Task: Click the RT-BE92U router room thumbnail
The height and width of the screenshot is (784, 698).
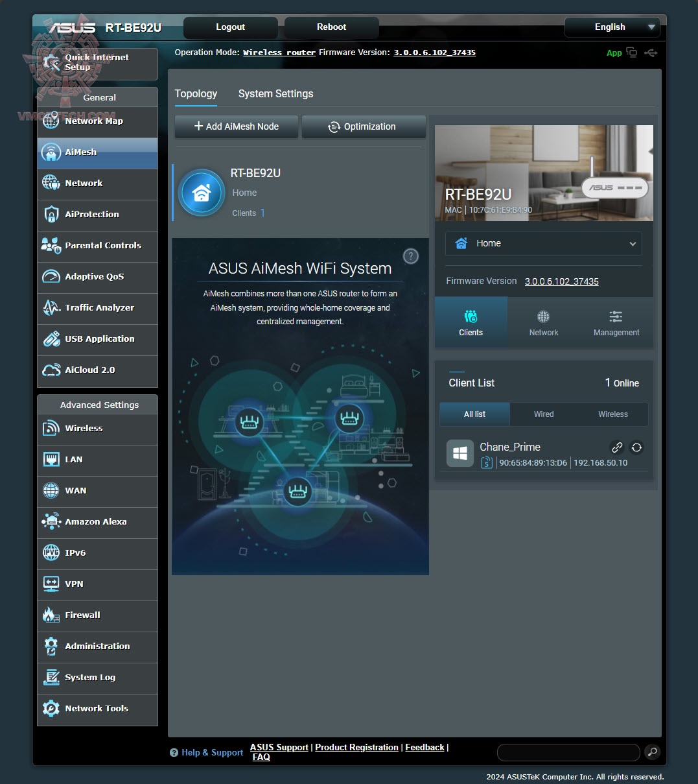Action: pos(544,173)
